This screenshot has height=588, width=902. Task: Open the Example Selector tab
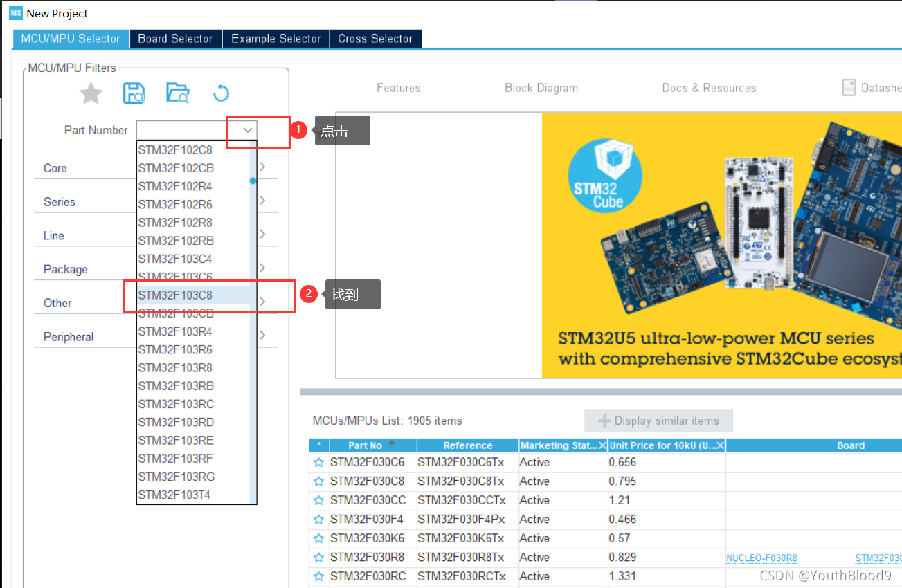(x=276, y=39)
